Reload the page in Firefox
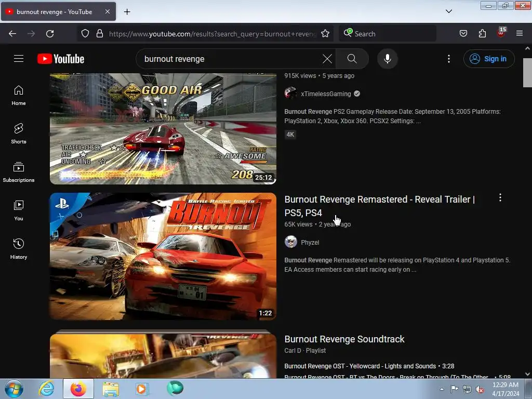 pos(50,34)
